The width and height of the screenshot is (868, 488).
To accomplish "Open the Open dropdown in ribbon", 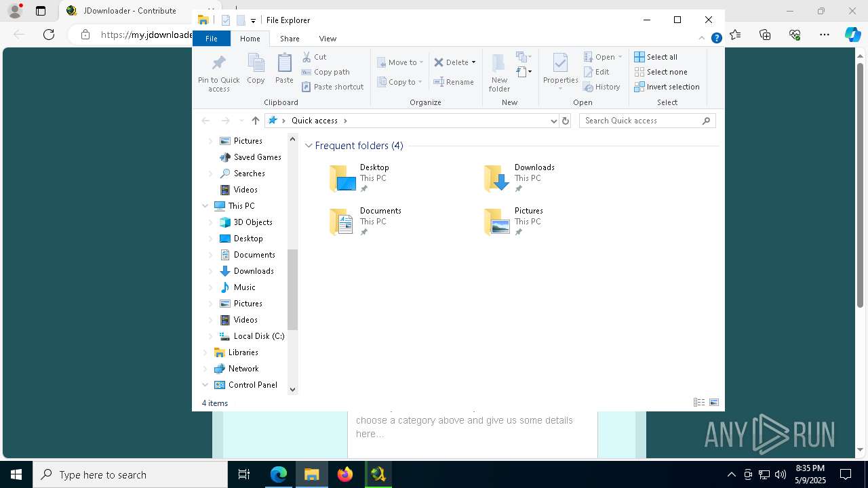I will (x=602, y=57).
